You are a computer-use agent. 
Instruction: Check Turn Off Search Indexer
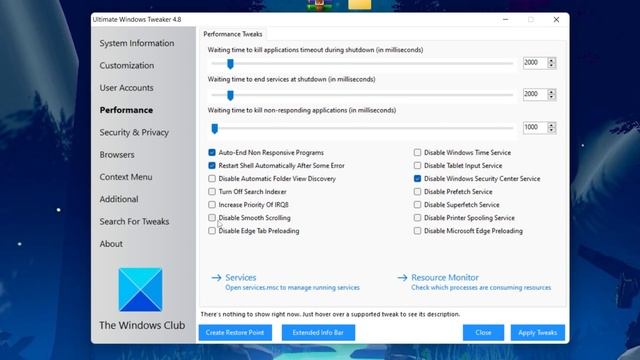pyautogui.click(x=212, y=191)
